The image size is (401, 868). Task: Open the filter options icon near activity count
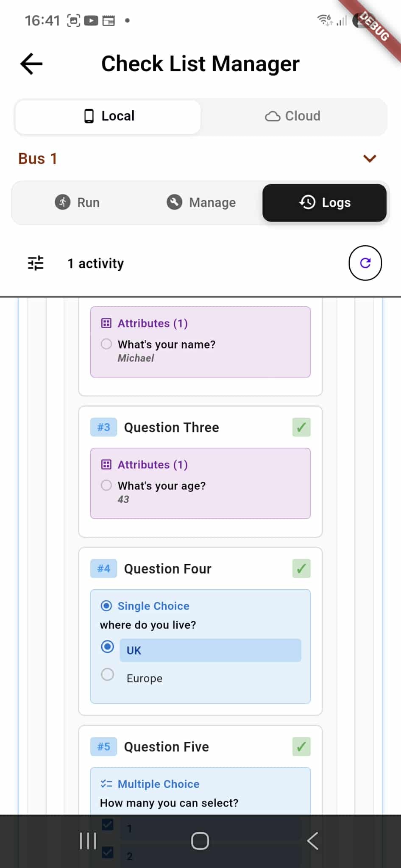click(35, 263)
